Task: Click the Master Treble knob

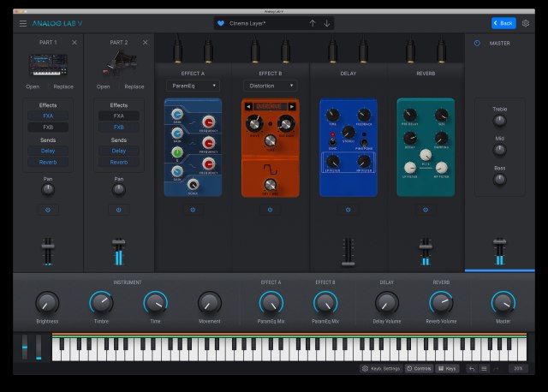Action: coord(499,121)
